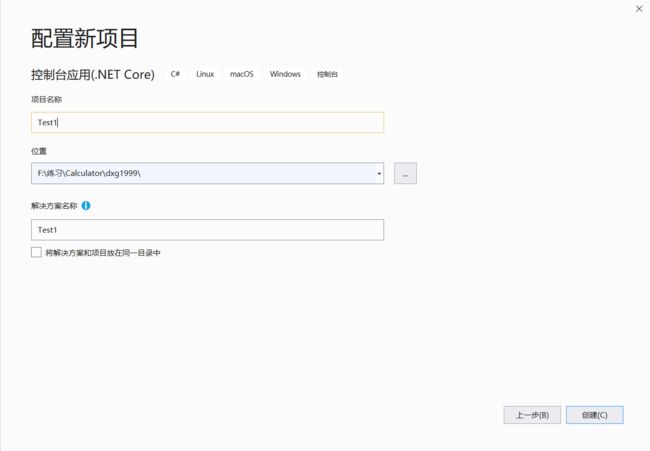Click the Linux tag
Screen dimensions: 650x451
(205, 74)
